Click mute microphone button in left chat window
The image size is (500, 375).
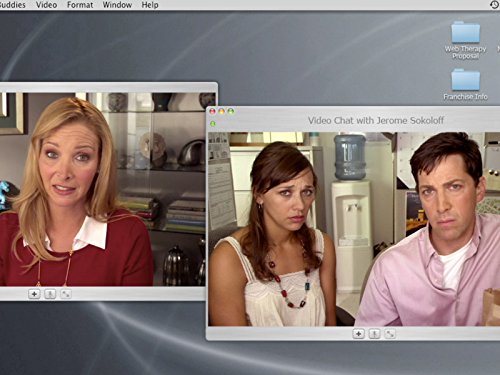coord(50,294)
